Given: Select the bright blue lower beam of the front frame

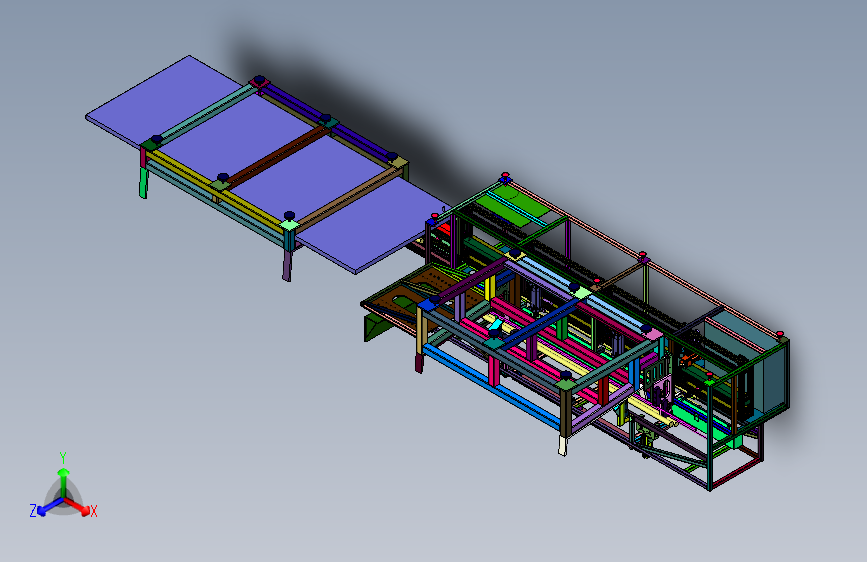Looking at the screenshot, I should tap(491, 387).
